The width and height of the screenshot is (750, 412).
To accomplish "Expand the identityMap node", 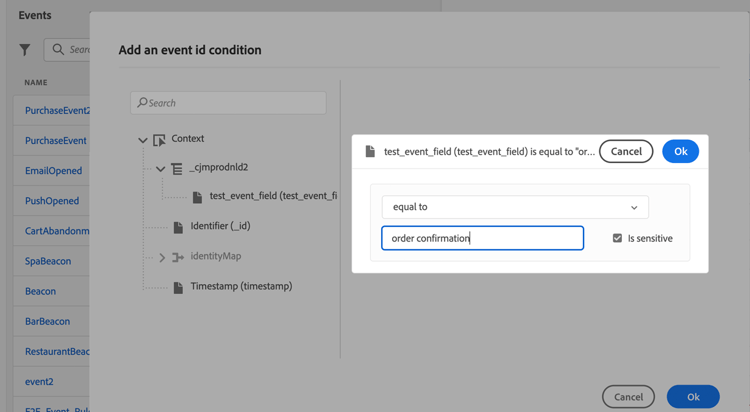I will click(x=162, y=257).
